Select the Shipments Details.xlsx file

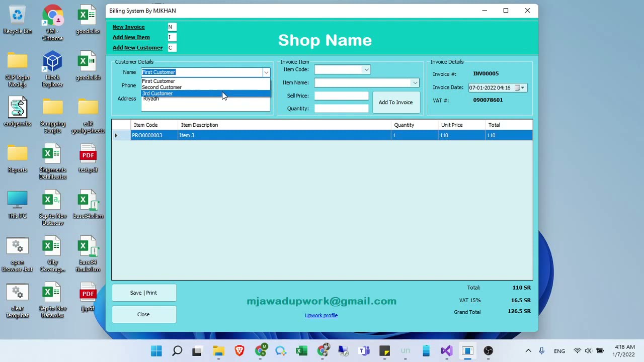click(52, 162)
